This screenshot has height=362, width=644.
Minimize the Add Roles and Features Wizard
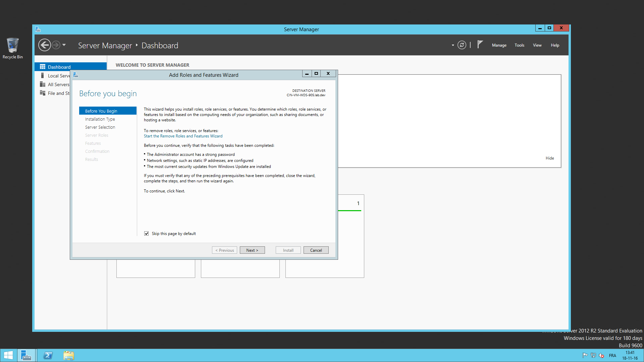307,73
